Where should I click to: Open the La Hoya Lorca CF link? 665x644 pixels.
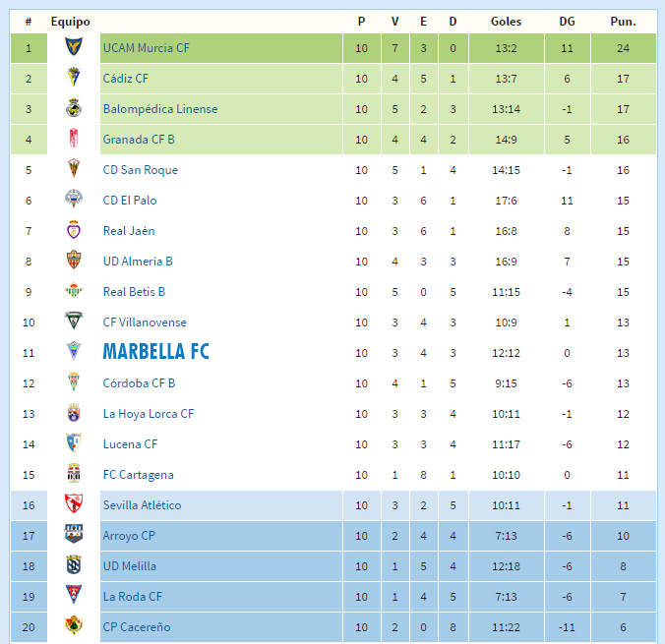(149, 414)
